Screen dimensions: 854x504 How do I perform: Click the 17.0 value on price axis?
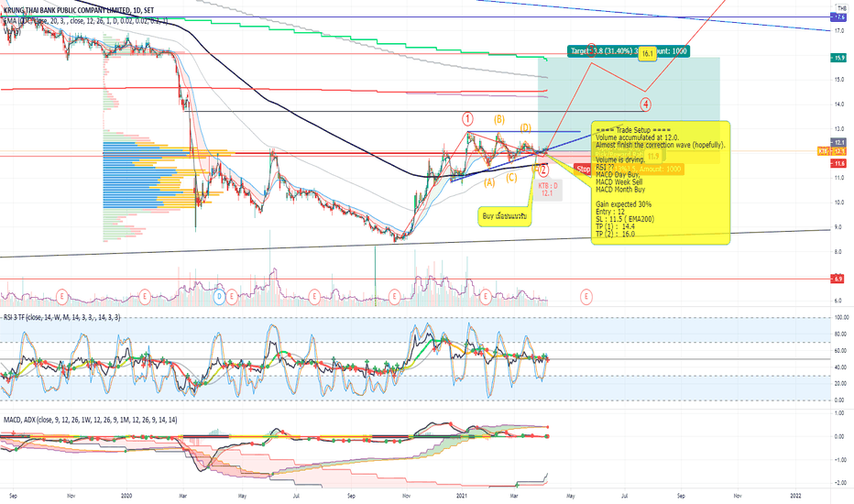point(839,31)
